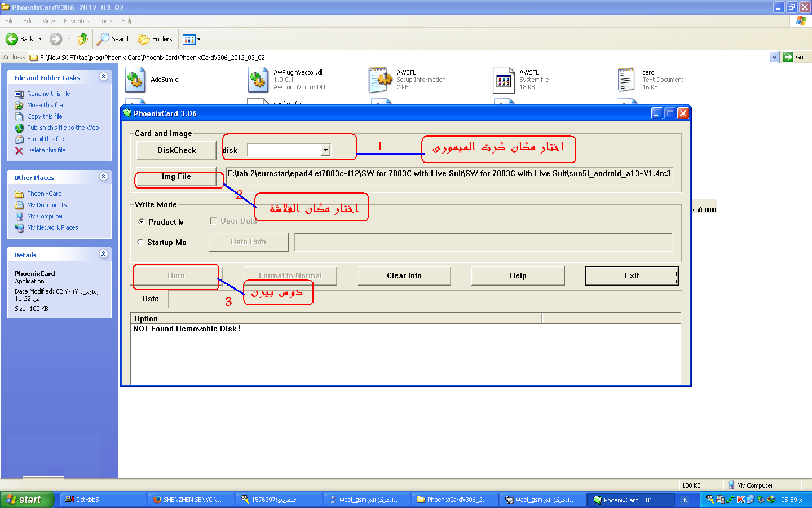
Task: Click the My Computer icon in Other Places
Action: coord(19,216)
